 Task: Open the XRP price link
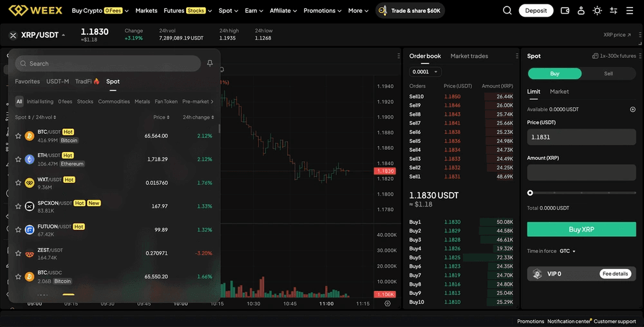coord(617,35)
